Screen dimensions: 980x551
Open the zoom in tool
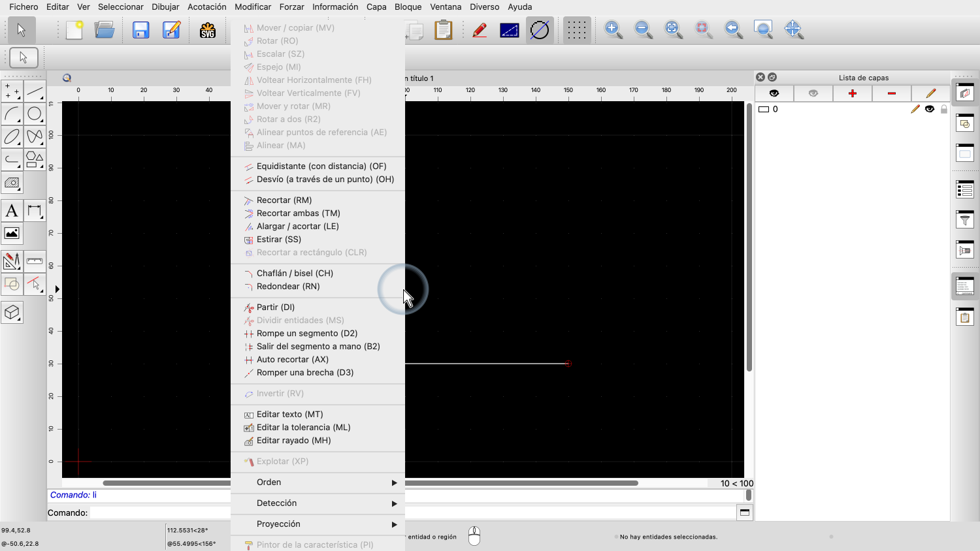tap(613, 29)
